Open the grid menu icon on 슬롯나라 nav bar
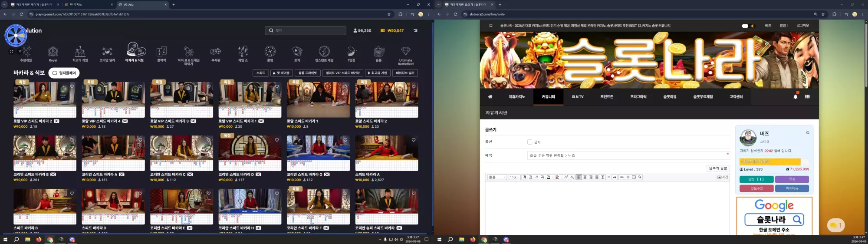The image size is (868, 244). click(807, 97)
